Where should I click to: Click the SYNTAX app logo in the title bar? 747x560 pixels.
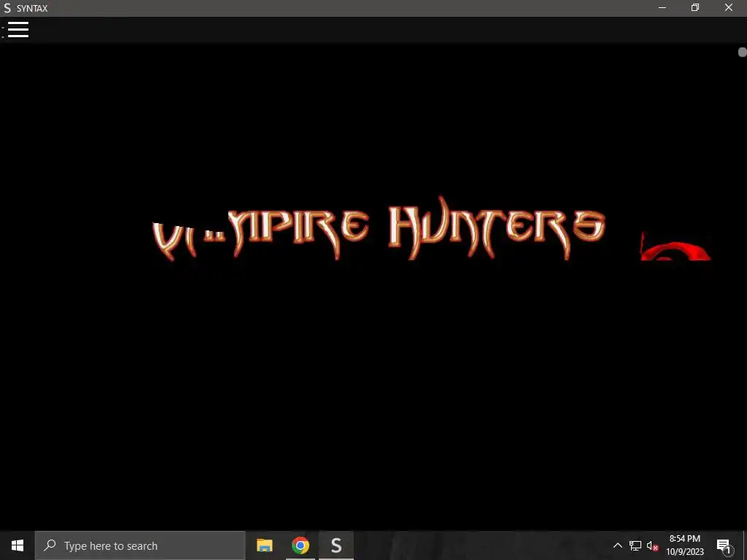pos(7,8)
